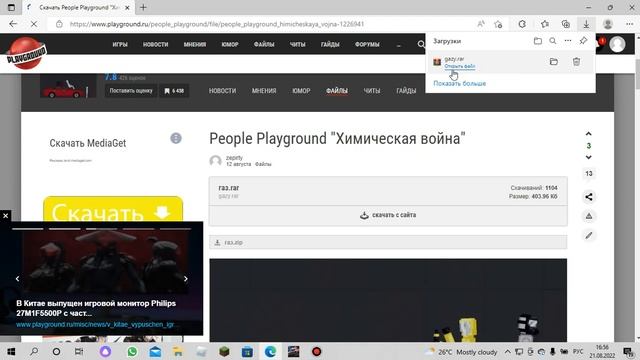
Task: Click Открыть файл link under gazy.rar
Action: [460, 66]
